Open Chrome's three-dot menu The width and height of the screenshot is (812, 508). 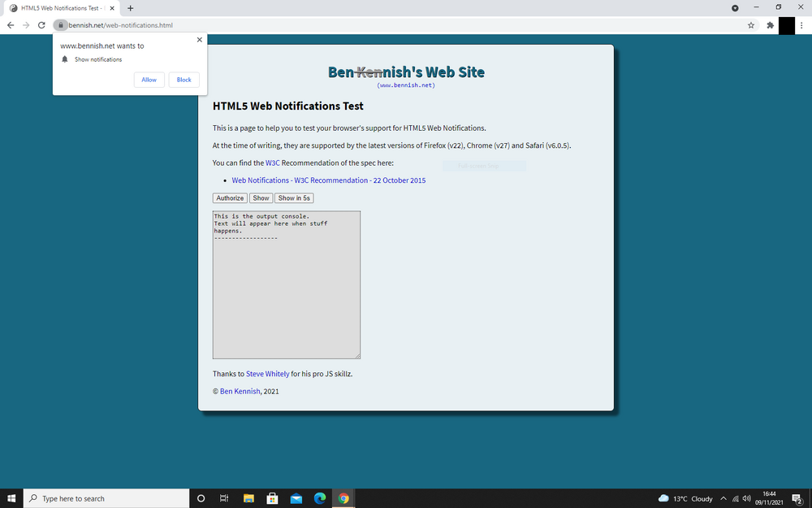(x=801, y=25)
